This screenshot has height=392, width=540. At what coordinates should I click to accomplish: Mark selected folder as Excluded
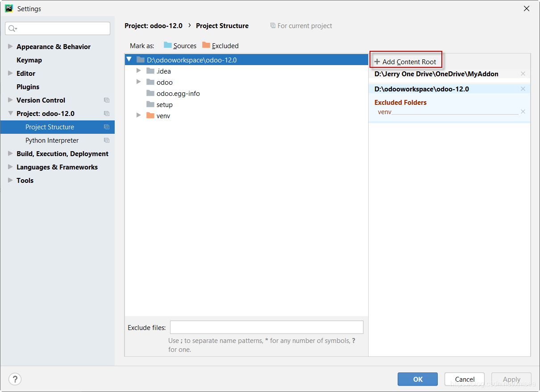coord(220,45)
